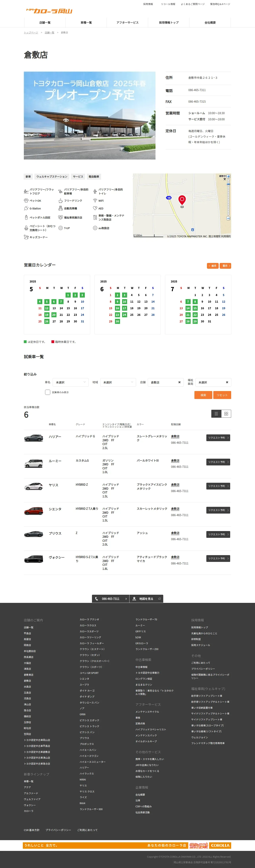The image size is (255, 868).
Task: Click the バリアフリー/多目的トイレ icon
Action: pos(95,191)
